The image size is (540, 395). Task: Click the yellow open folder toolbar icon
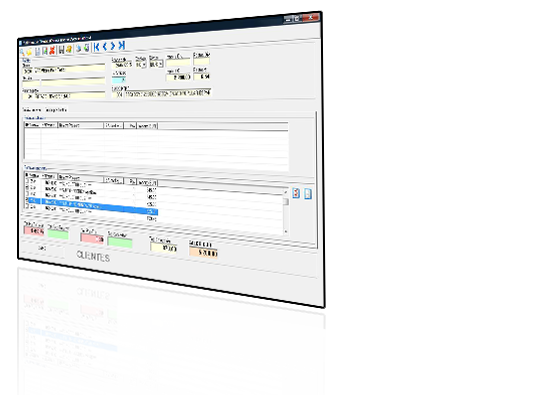pos(29,52)
